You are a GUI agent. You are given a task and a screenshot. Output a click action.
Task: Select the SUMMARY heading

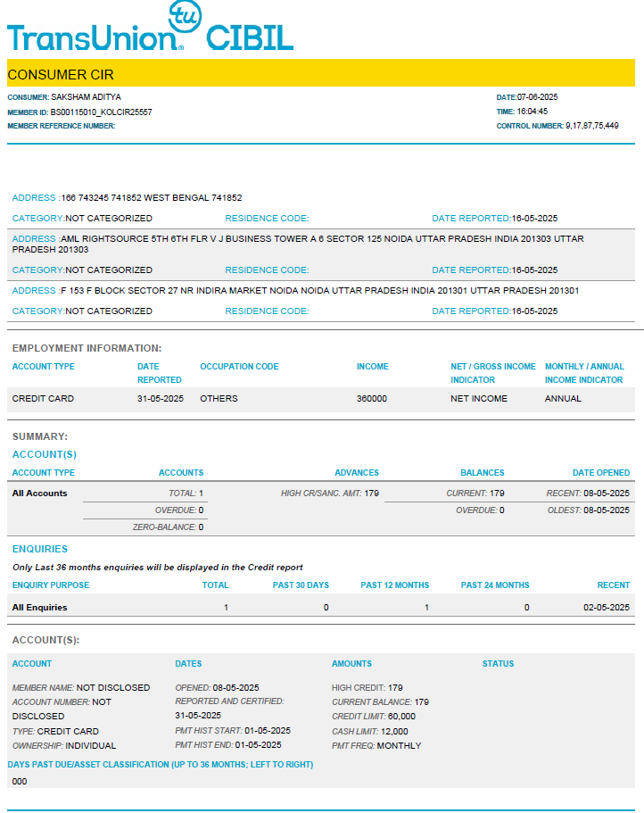tap(40, 436)
